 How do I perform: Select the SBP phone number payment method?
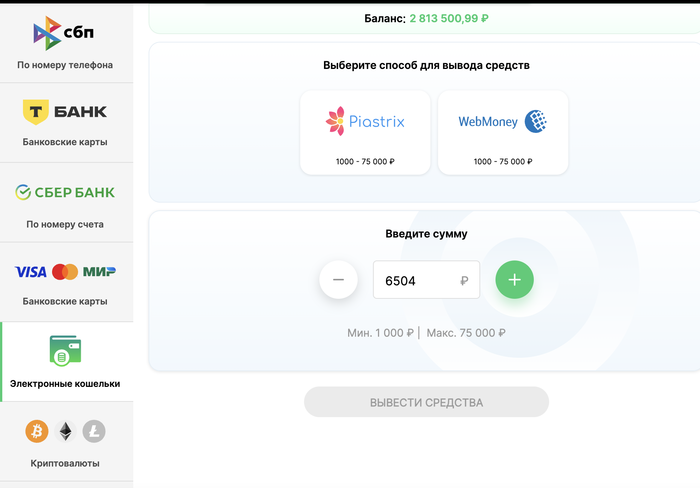pos(67,43)
